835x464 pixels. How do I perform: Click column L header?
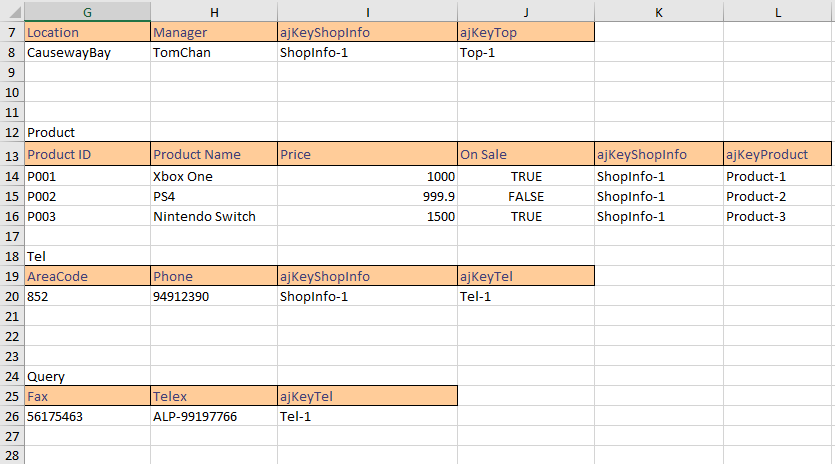pos(778,11)
